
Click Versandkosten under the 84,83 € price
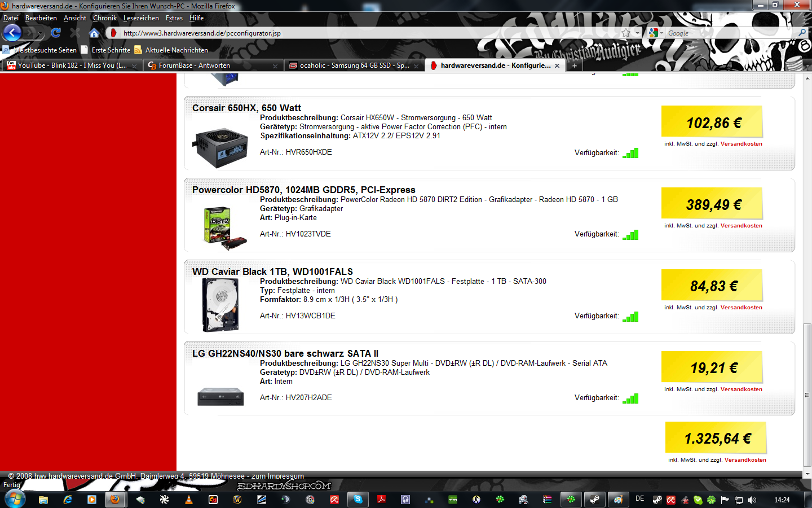(742, 308)
